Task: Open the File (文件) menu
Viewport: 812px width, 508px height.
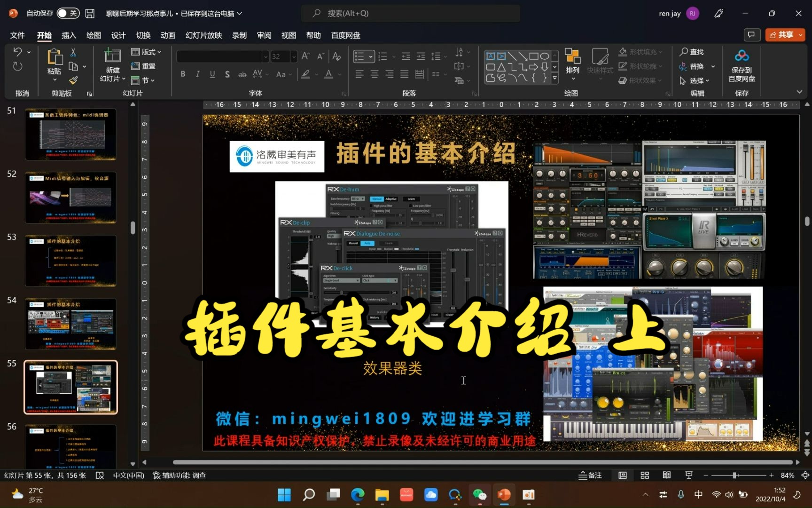Action: click(17, 35)
